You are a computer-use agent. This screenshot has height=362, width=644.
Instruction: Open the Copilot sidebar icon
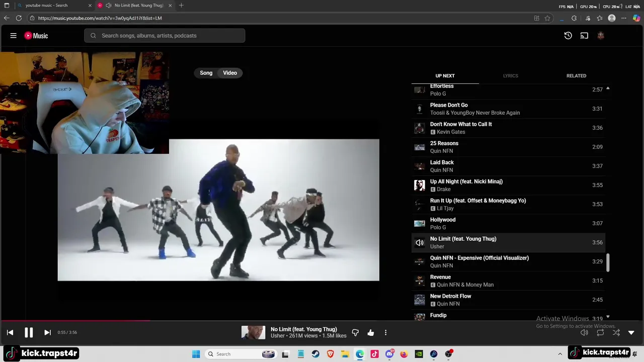[x=636, y=18]
